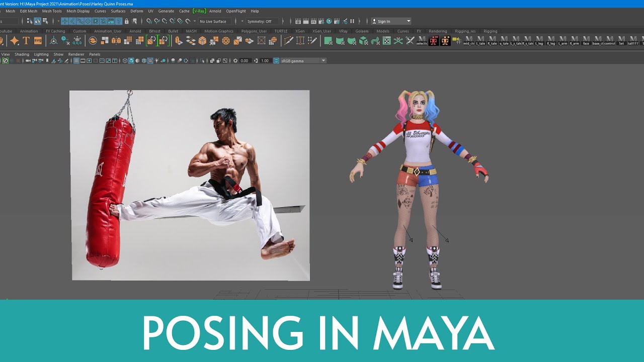Toggle wireframe display in viewport toolbar
The width and height of the screenshot is (644, 362).
click(125, 61)
